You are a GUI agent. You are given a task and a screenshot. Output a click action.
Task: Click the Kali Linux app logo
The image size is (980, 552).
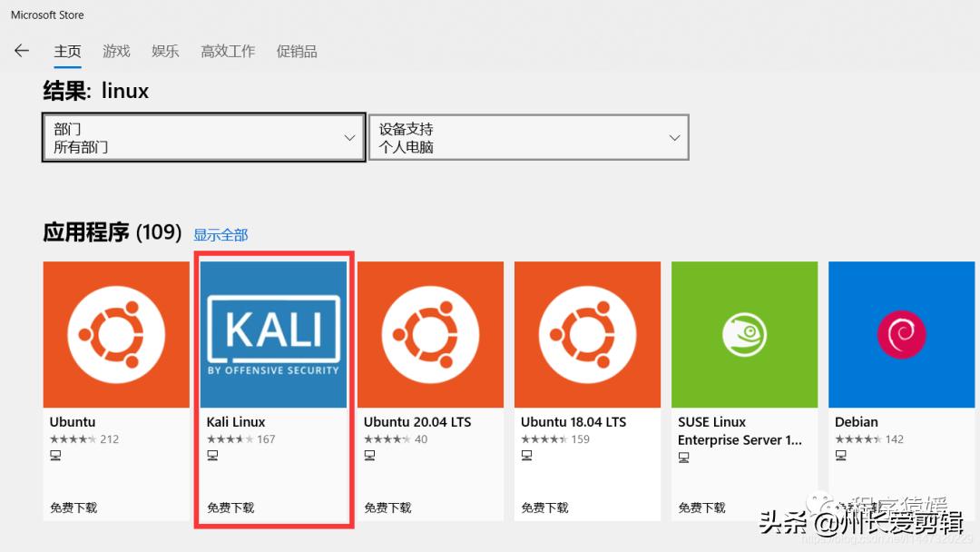tap(272, 333)
